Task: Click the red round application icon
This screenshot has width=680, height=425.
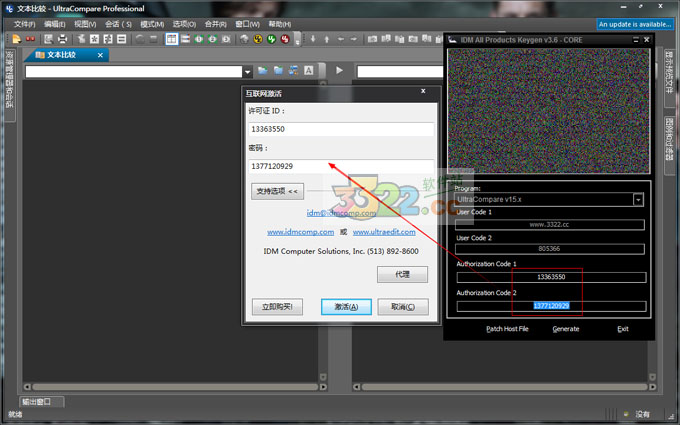Action: pos(285,39)
